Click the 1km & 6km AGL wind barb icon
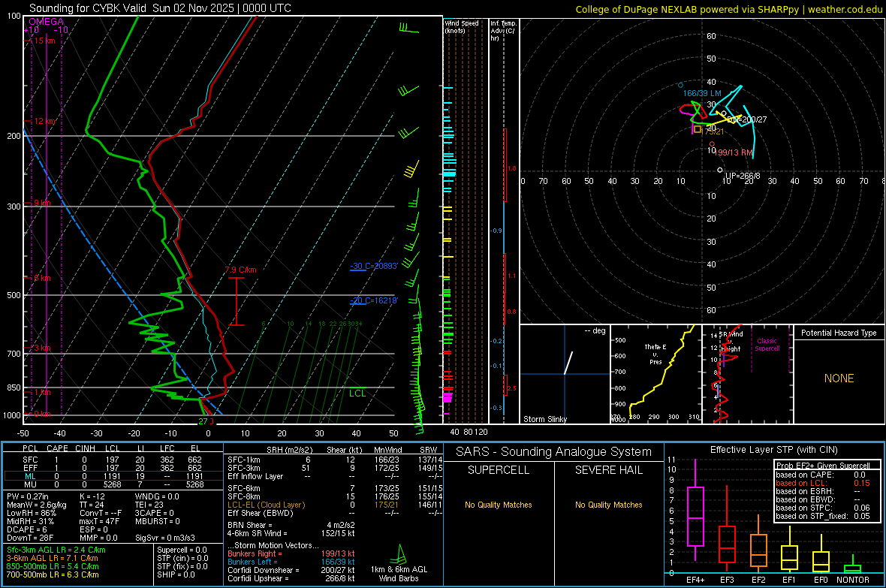 coord(399,555)
